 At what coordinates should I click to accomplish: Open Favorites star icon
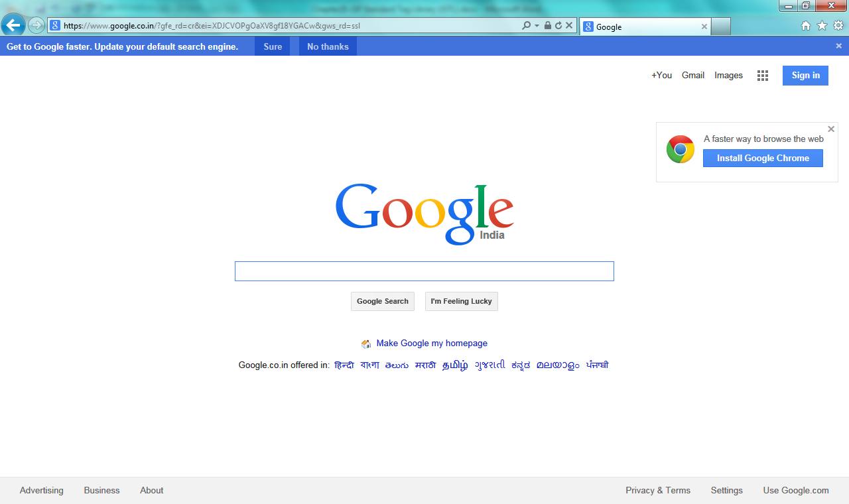[822, 26]
